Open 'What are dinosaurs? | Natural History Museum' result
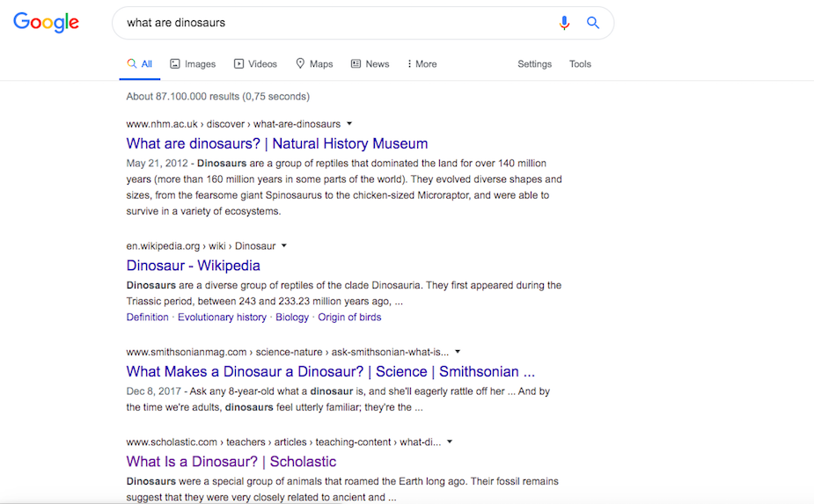Viewport: 814px width, 504px height. pos(276,143)
